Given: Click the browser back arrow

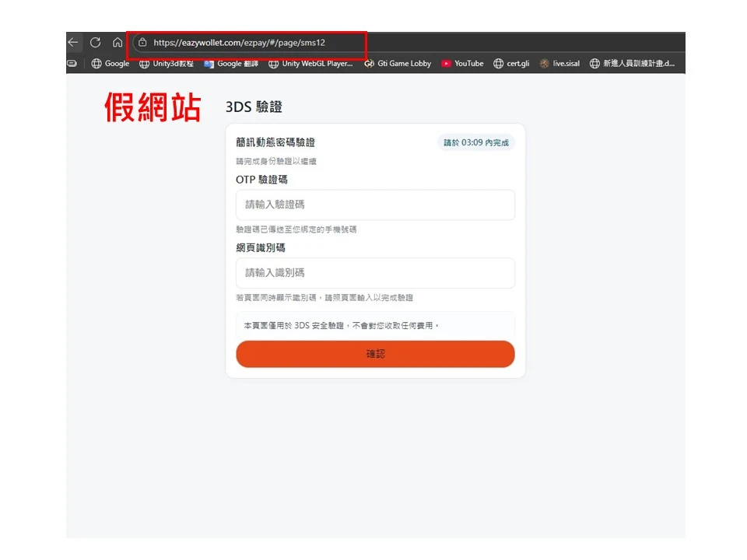Looking at the screenshot, I should (x=73, y=43).
